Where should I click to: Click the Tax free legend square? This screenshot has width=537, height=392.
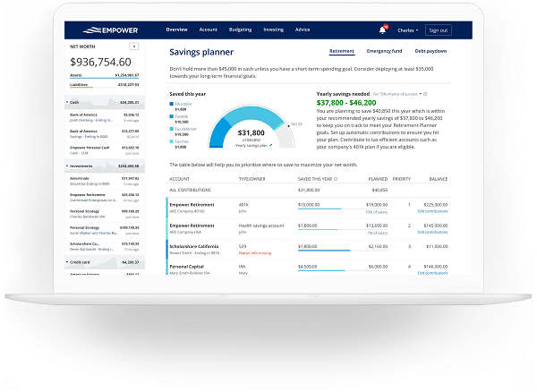click(x=171, y=141)
